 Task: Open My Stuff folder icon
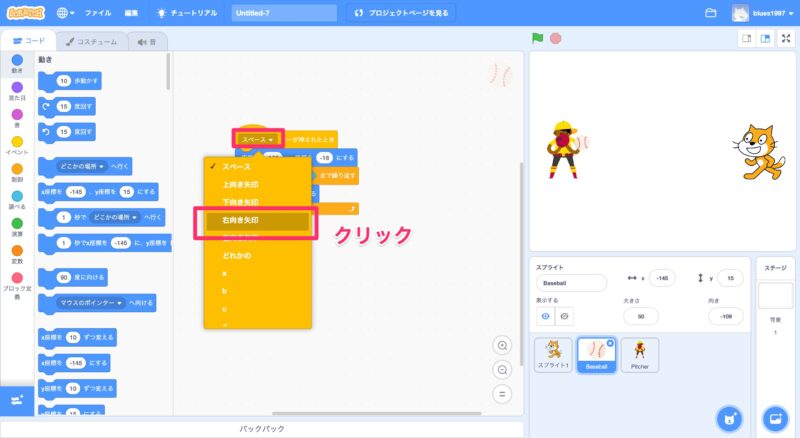711,13
